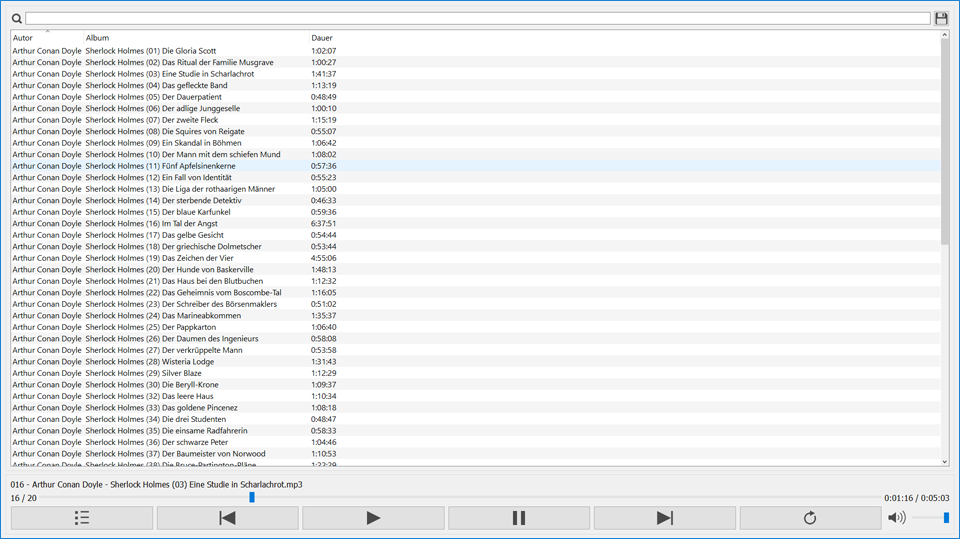Click the duration value 4:55:06
The height and width of the screenshot is (539, 960).
coord(323,258)
